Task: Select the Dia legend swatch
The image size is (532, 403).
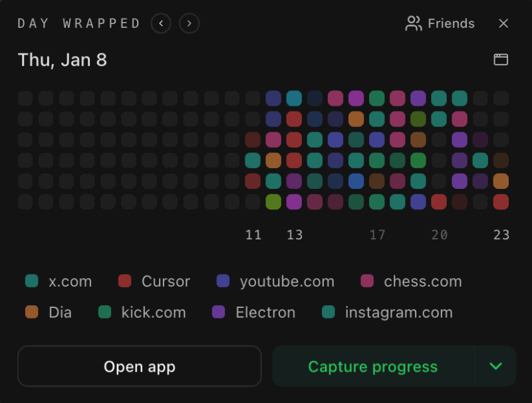Action: pyautogui.click(x=31, y=312)
